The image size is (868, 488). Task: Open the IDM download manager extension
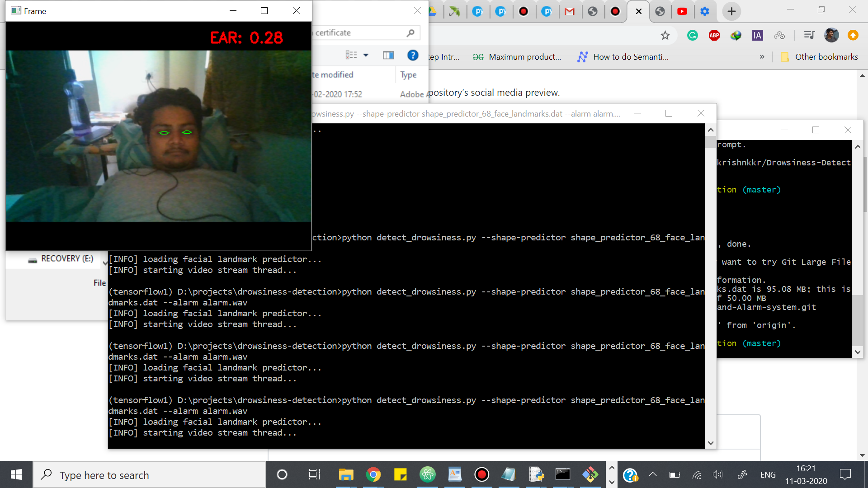(x=736, y=35)
